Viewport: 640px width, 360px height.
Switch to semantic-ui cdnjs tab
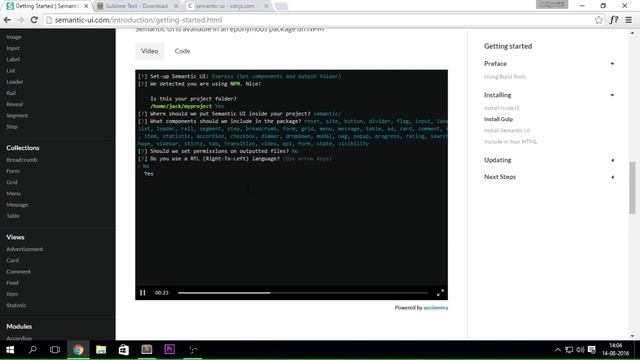224,6
